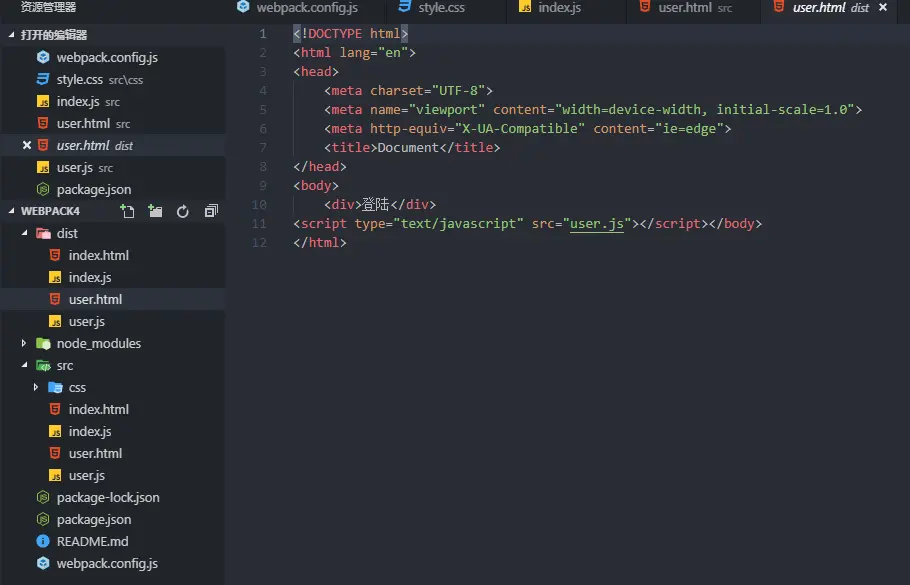Viewport: 910px width, 585px height.
Task: Select the dist folder in tree
Action: (x=113, y=233)
